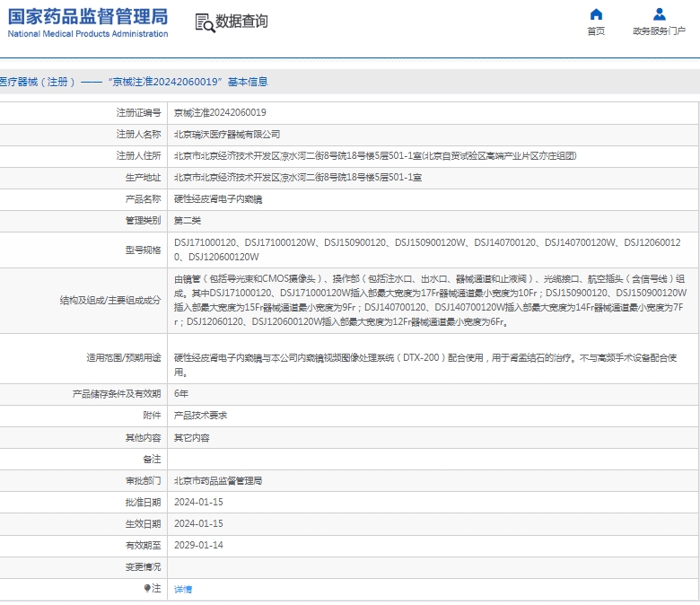Open the 详情 link in the 注 row
Image resolution: width=700 pixels, height=605 pixels.
[x=183, y=590]
